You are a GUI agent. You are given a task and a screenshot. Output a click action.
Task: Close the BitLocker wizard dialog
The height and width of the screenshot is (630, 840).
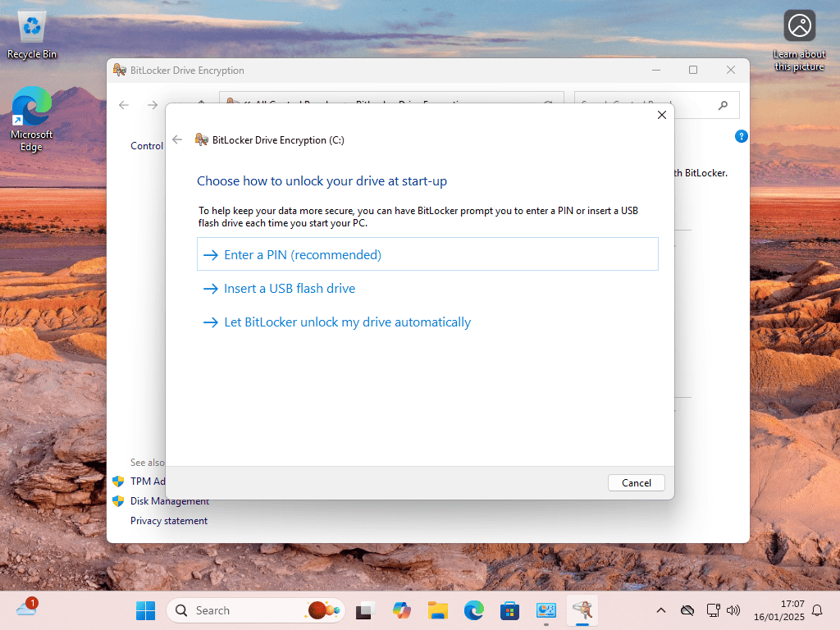(x=662, y=115)
